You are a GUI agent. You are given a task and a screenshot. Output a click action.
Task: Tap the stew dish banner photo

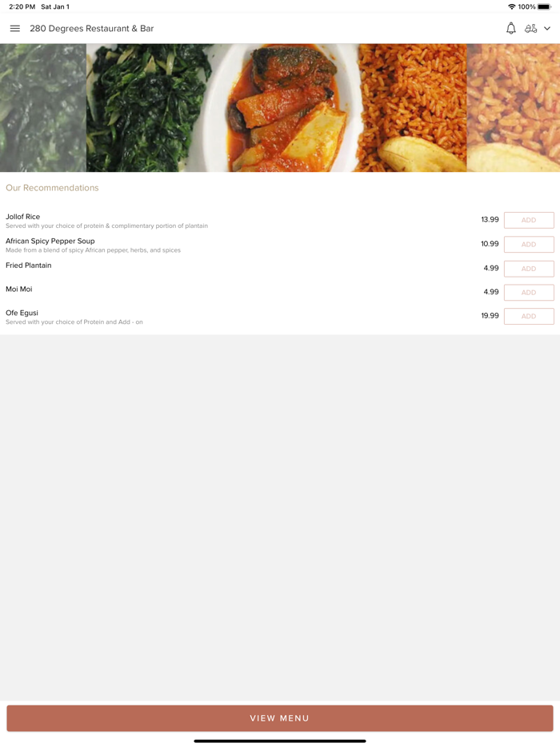(x=283, y=108)
